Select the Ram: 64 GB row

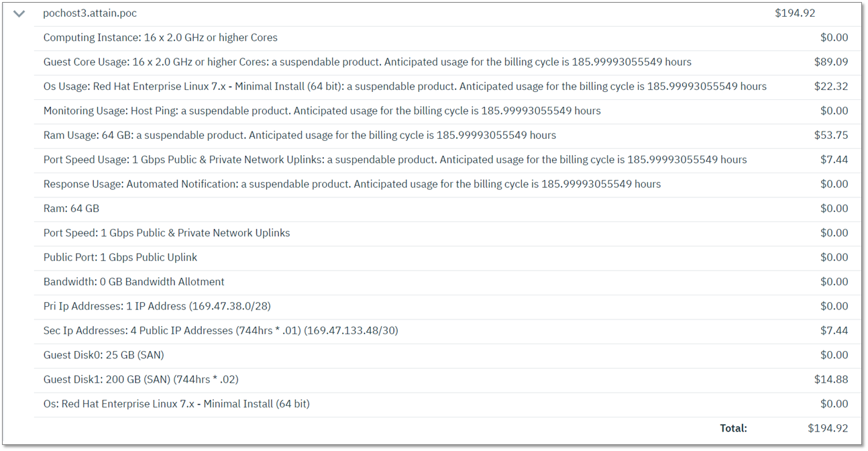tap(71, 209)
